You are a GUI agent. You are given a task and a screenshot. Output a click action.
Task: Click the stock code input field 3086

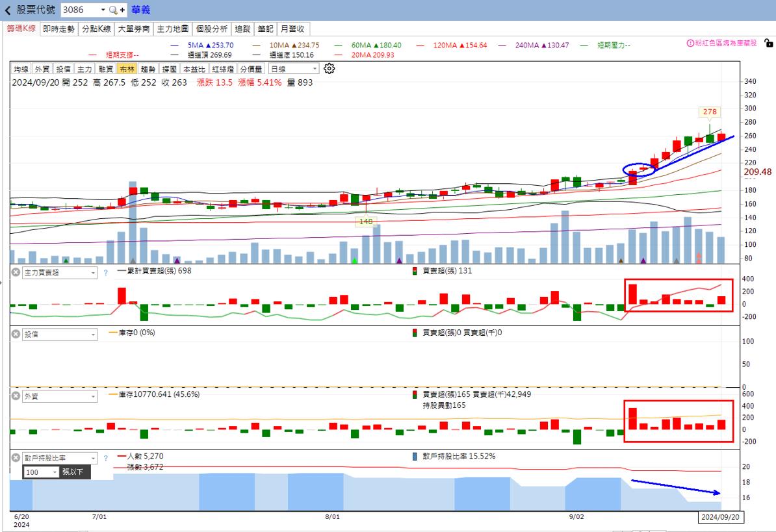(x=79, y=10)
